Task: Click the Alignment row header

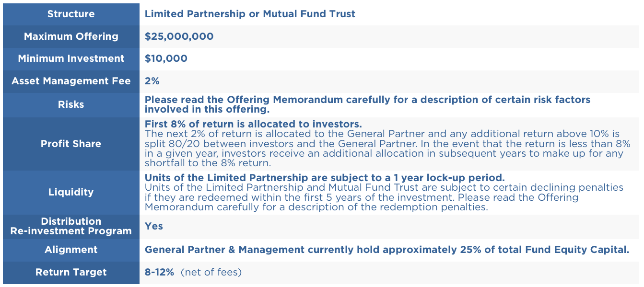Action: tap(71, 250)
